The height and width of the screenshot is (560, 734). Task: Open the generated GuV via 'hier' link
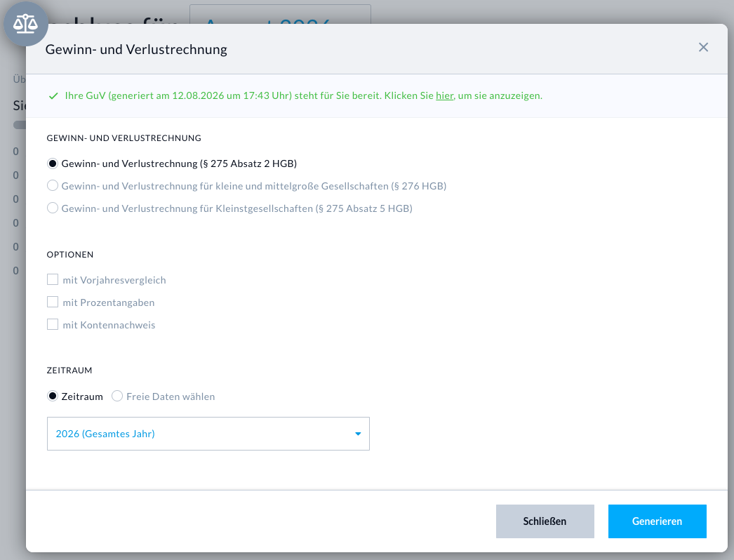click(444, 95)
